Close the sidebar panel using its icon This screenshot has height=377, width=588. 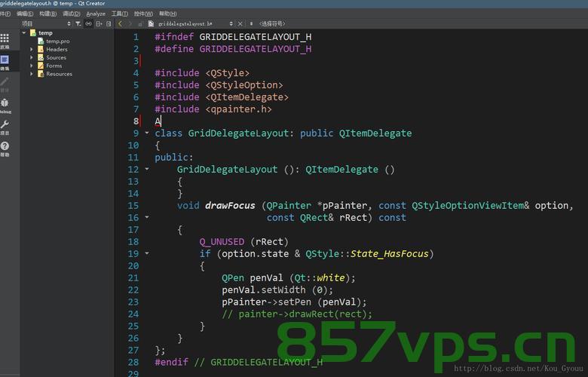click(109, 23)
